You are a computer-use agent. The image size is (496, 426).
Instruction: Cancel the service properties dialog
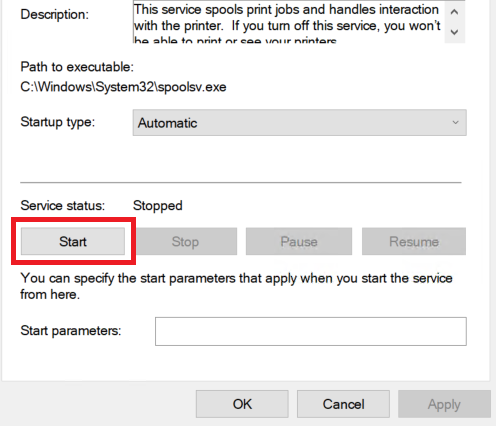pos(343,404)
